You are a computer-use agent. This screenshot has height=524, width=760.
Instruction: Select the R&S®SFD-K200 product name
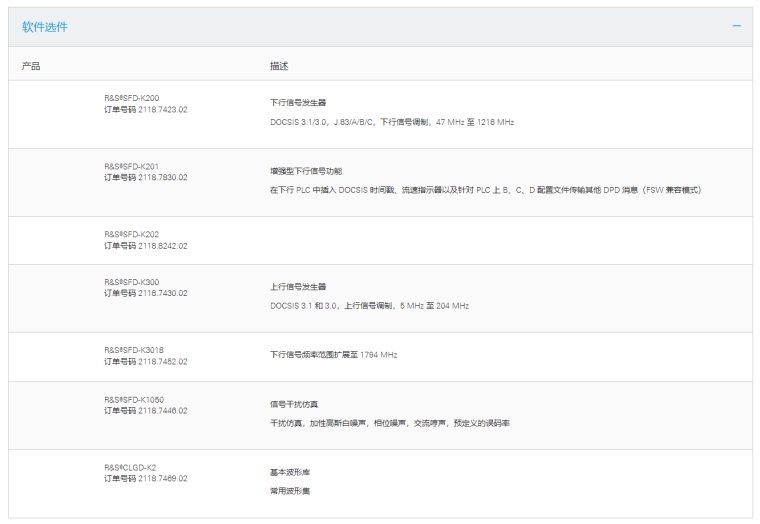tap(131, 98)
